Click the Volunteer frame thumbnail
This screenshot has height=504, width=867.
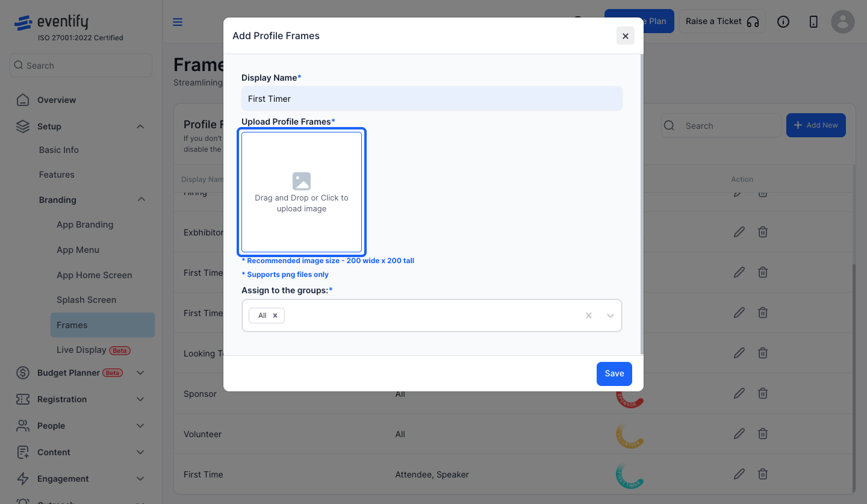pyautogui.click(x=630, y=435)
